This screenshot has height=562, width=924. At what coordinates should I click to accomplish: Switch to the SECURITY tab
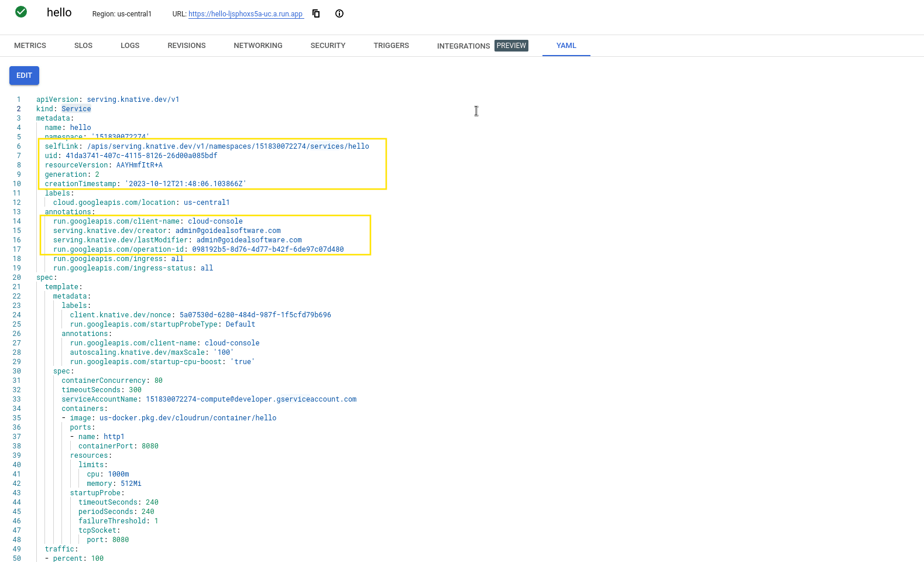pyautogui.click(x=328, y=46)
